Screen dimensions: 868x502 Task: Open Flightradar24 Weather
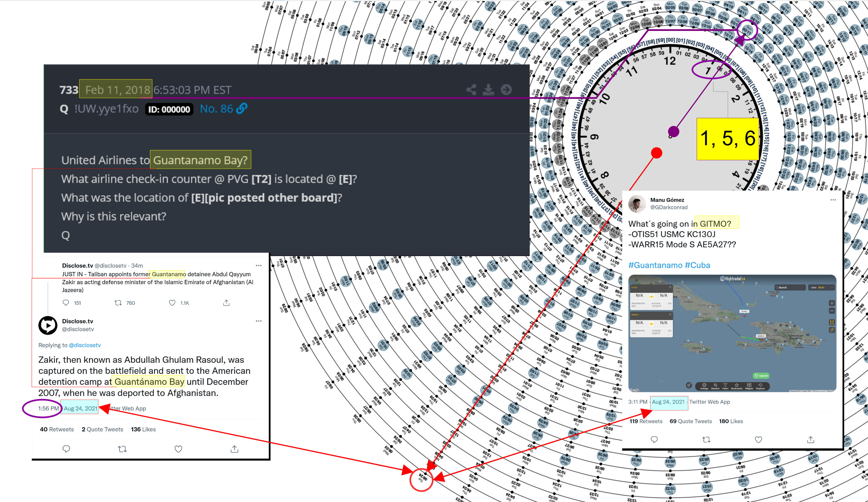pyautogui.click(x=715, y=386)
